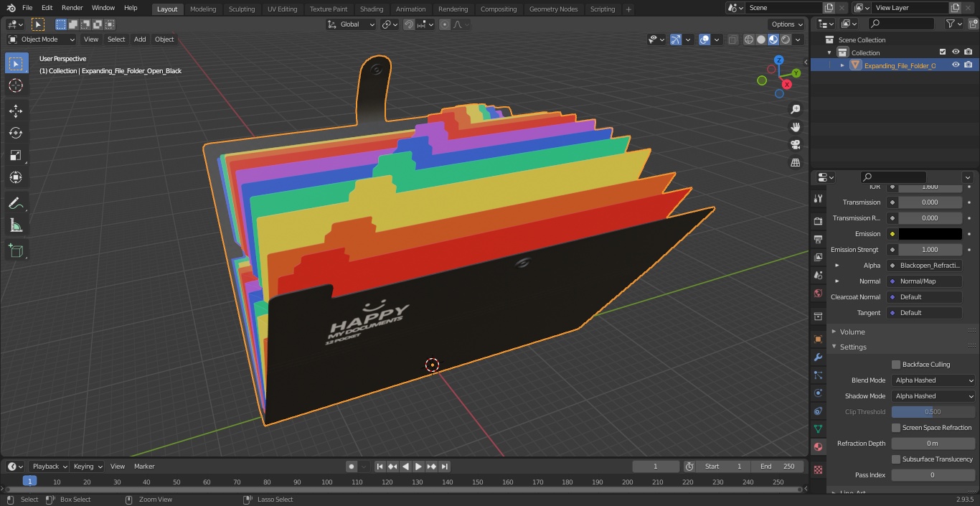Screen dimensions: 980x506
Task: Select the Cursor tool in toolbar
Action: [16, 85]
